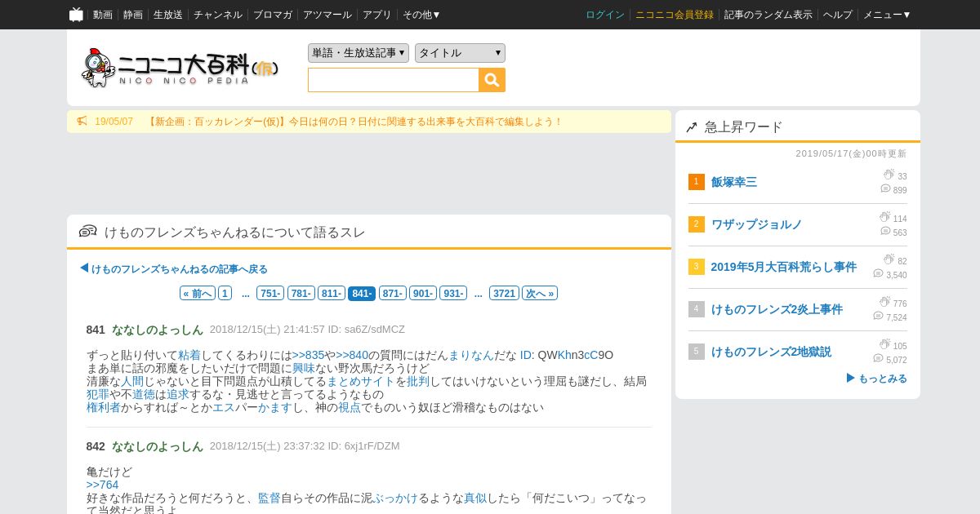The width and height of the screenshot is (980, 514).
Task: Click rank 3 yellow badge
Action: point(696,267)
